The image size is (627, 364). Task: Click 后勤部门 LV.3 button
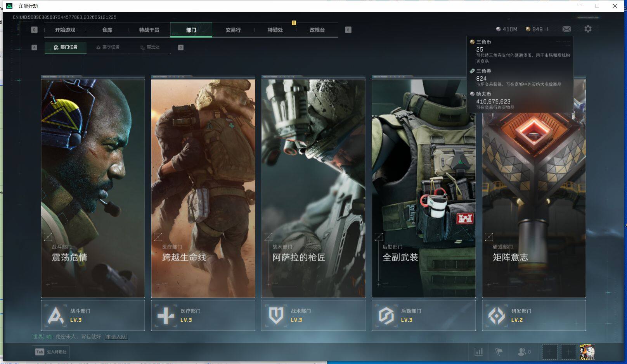click(423, 316)
